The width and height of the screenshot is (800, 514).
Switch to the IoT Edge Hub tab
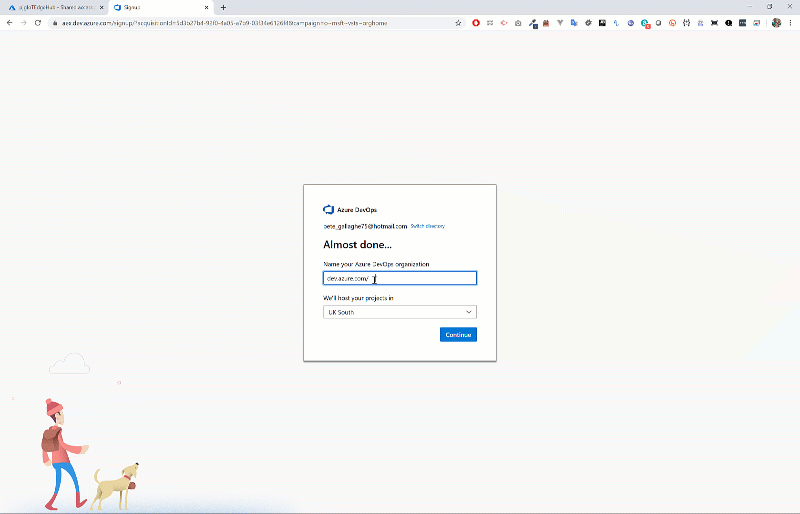click(x=55, y=8)
